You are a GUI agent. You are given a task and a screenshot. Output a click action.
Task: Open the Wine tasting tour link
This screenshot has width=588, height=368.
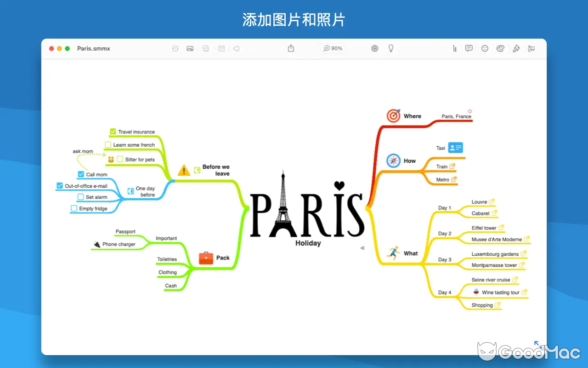pyautogui.click(x=523, y=292)
